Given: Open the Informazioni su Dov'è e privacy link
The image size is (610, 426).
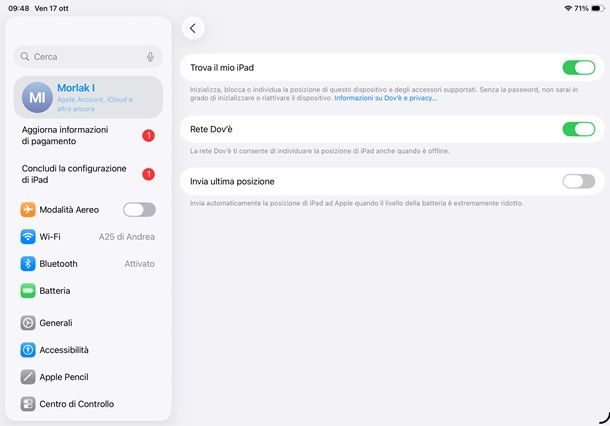Looking at the screenshot, I should [385, 98].
